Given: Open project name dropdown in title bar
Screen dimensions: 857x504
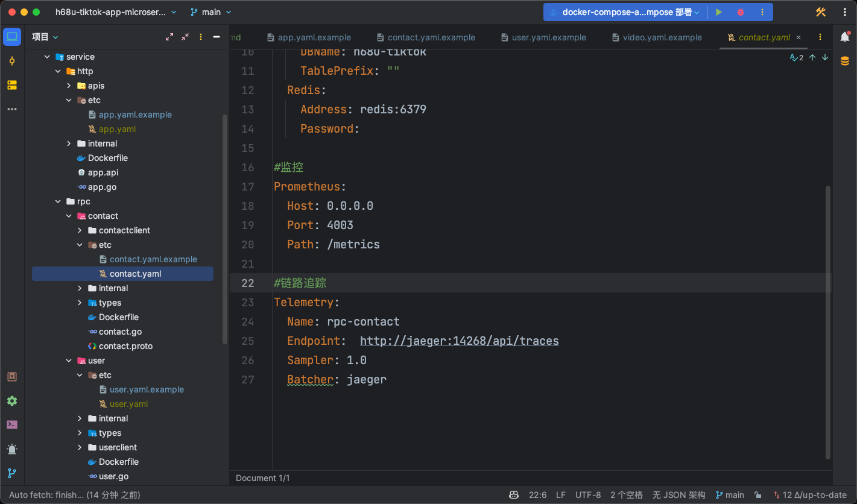Looking at the screenshot, I should pyautogui.click(x=116, y=12).
